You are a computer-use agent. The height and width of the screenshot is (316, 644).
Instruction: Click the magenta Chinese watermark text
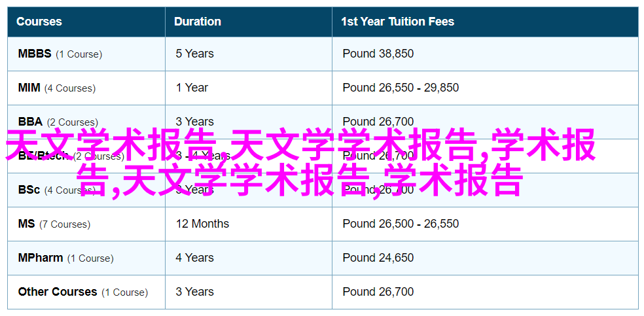[300, 162]
